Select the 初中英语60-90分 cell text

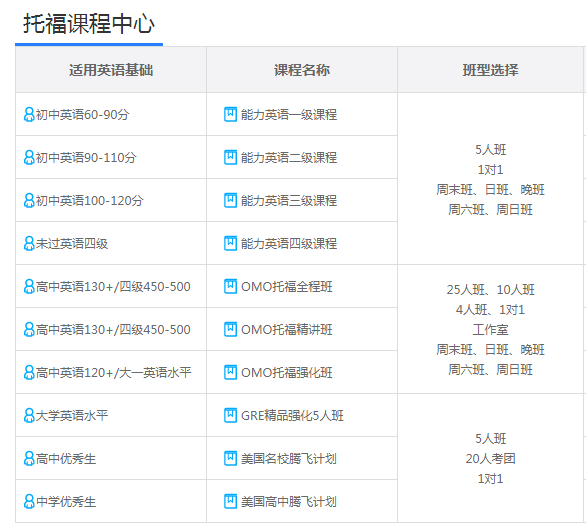83,114
